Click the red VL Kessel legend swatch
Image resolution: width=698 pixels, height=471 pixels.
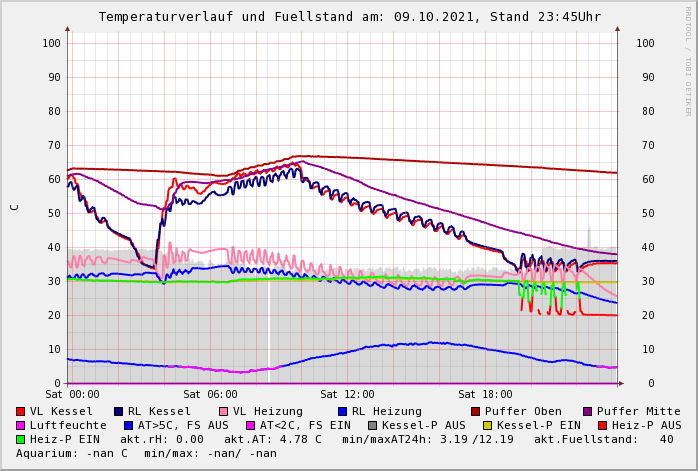coord(21,411)
